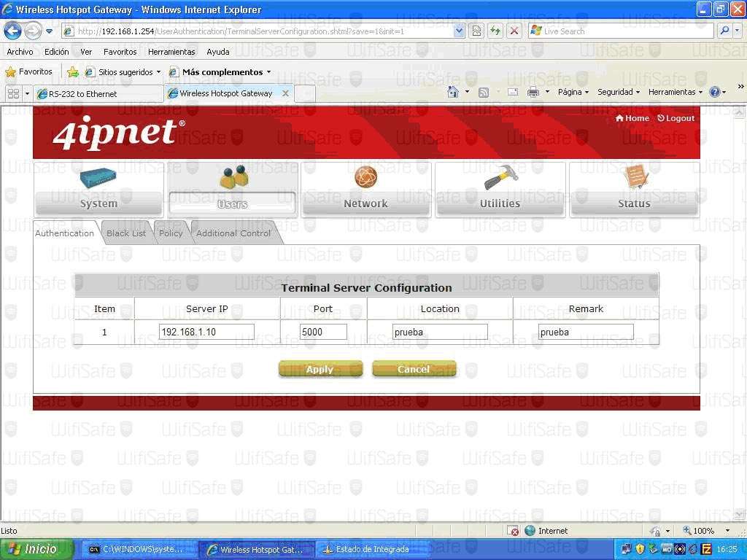Click the browser Back arrow button
Image resolution: width=747 pixels, height=560 pixels.
click(12, 31)
